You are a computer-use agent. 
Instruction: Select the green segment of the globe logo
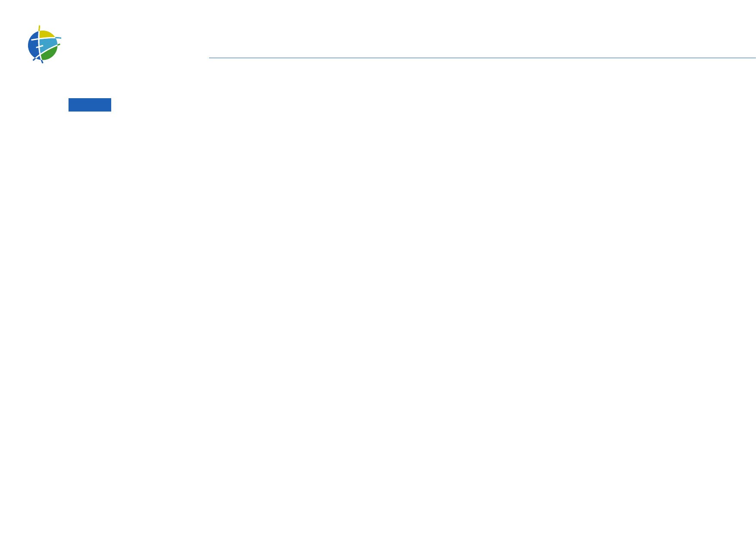pyautogui.click(x=50, y=53)
